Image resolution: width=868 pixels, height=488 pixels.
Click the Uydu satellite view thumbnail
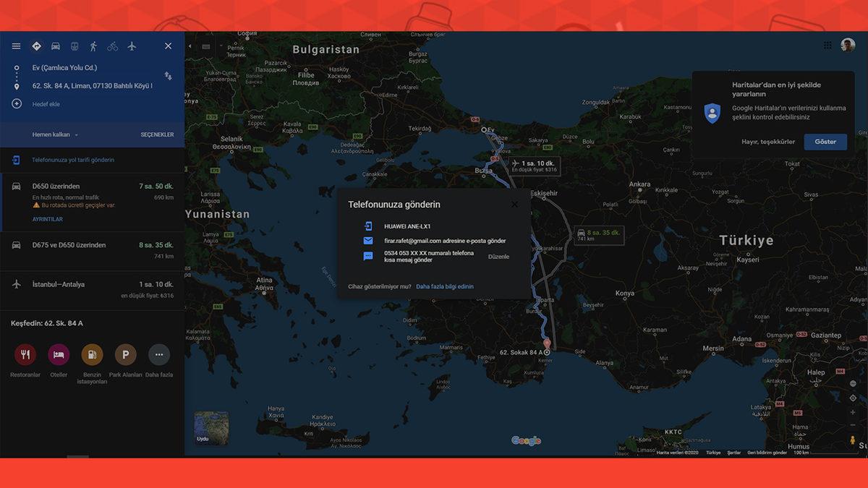(210, 427)
